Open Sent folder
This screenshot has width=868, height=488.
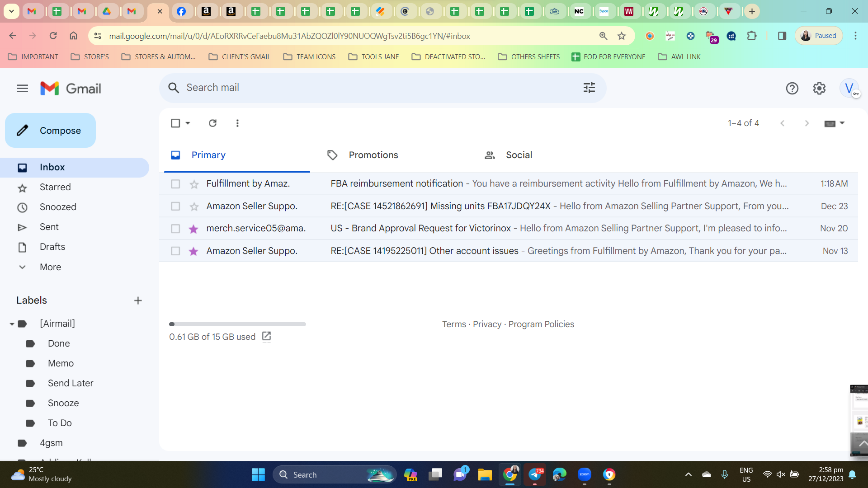(75, 227)
